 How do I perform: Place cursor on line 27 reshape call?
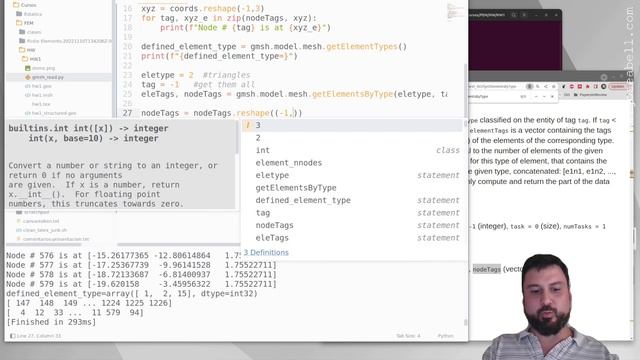pyautogui.click(x=253, y=113)
